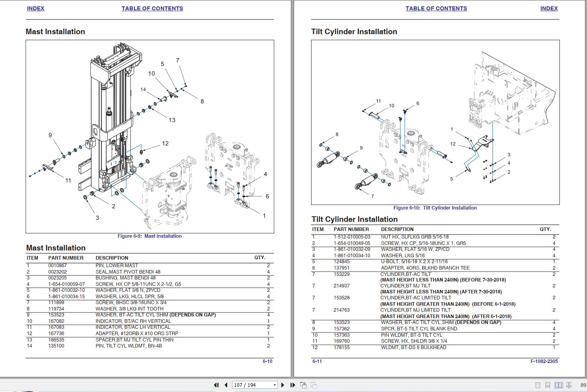Screen dimensions: 587x392
Task: Click page number 6-10 footer
Action: [267, 361]
